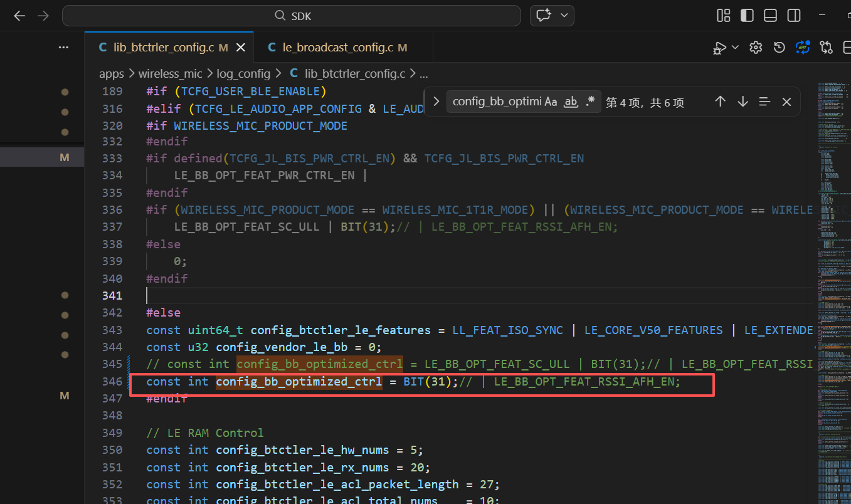Viewport: 851px width, 504px height.
Task: Switch to lib_btctrler_config.c tab
Action: point(169,48)
